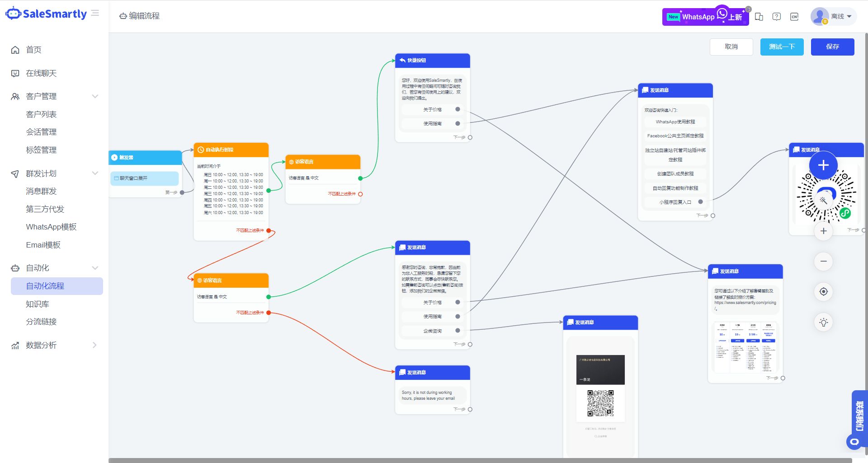Open the help question mark icon
The width and height of the screenshot is (868, 463).
[x=777, y=17]
